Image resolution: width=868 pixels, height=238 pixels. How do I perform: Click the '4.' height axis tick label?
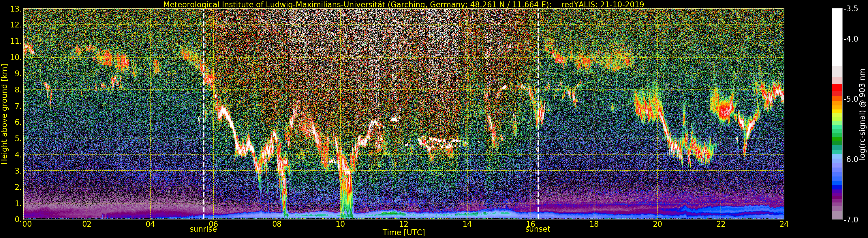(x=18, y=155)
